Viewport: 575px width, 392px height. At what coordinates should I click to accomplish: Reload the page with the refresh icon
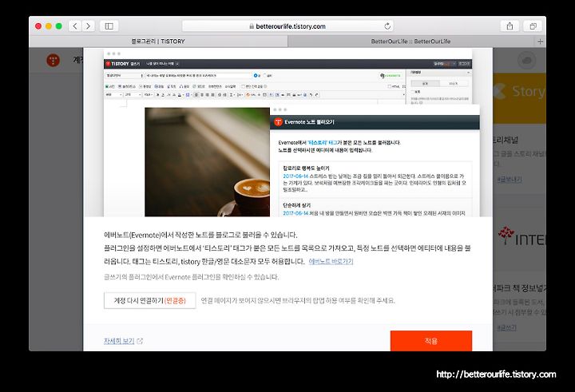pos(387,26)
